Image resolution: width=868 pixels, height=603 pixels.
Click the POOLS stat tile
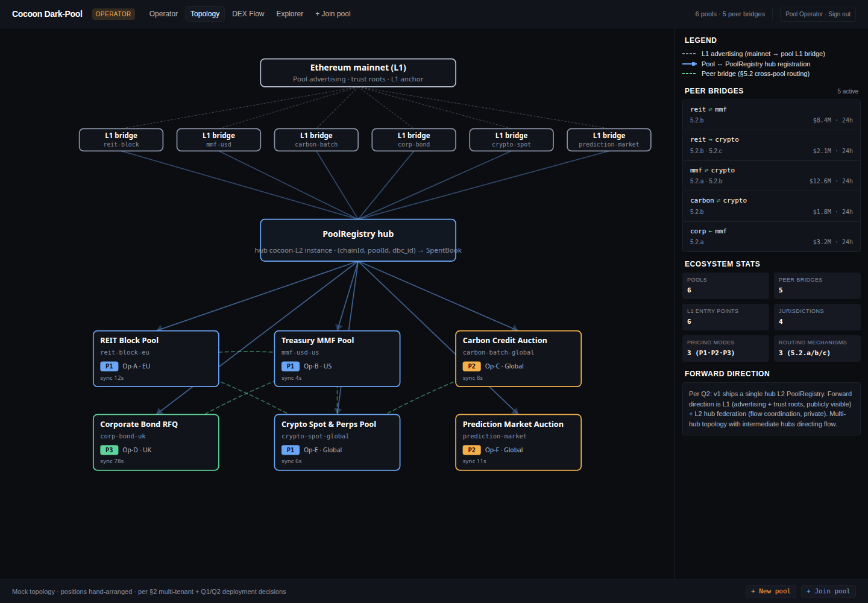(726, 286)
